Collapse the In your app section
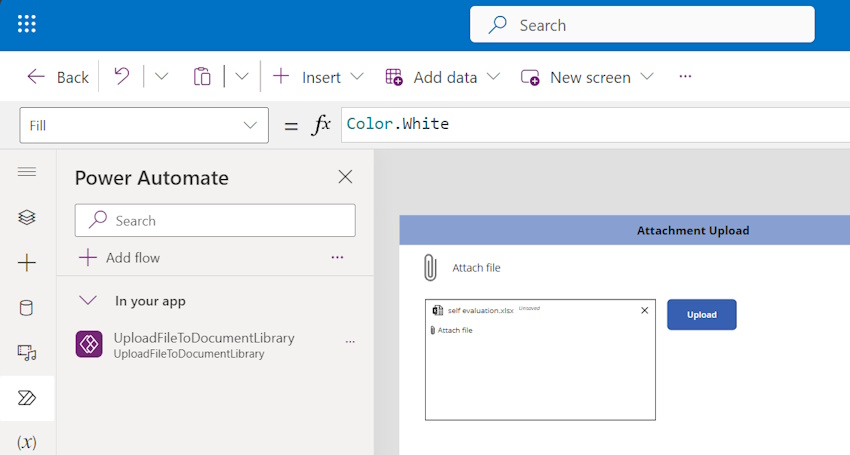850x455 pixels. click(88, 300)
